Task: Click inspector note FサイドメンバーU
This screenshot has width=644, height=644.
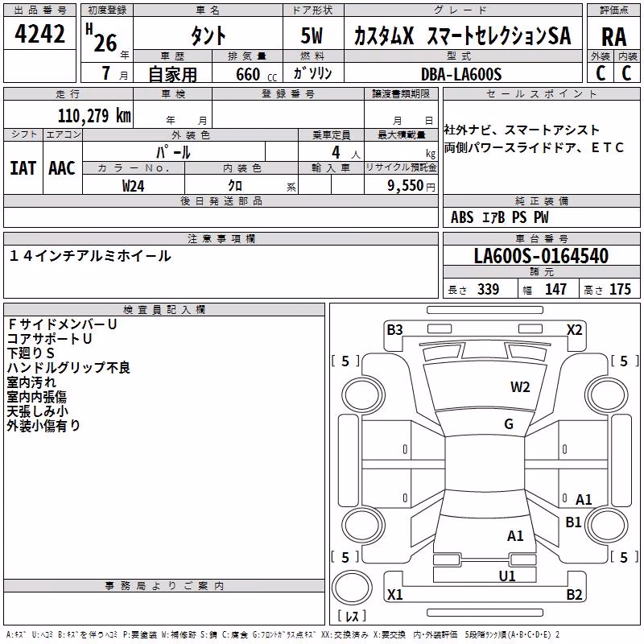Action: [63, 324]
